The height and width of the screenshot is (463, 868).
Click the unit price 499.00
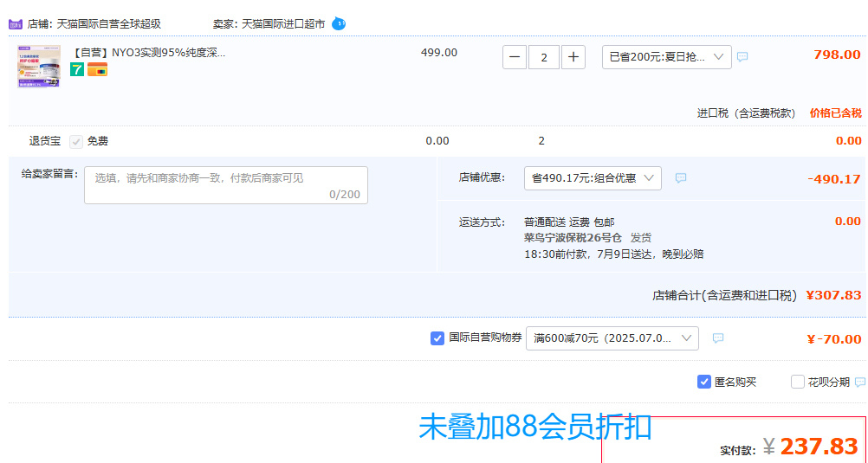[439, 53]
